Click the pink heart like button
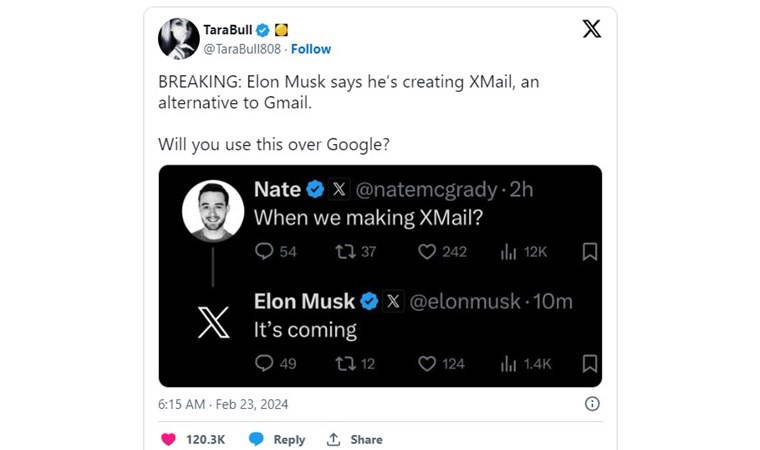Screen dimensions: 760x450 (168, 439)
